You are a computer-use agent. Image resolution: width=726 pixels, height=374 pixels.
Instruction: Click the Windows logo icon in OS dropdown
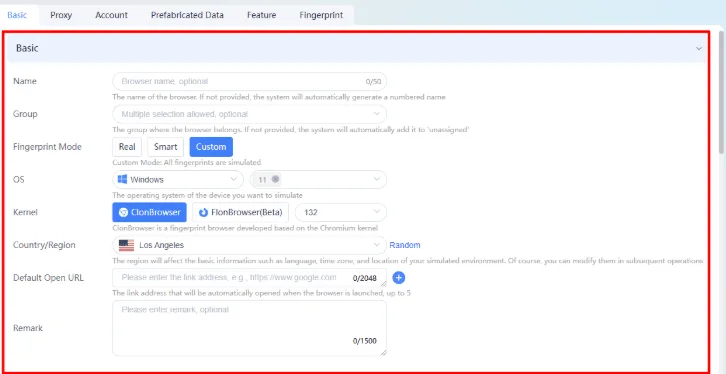click(x=123, y=180)
